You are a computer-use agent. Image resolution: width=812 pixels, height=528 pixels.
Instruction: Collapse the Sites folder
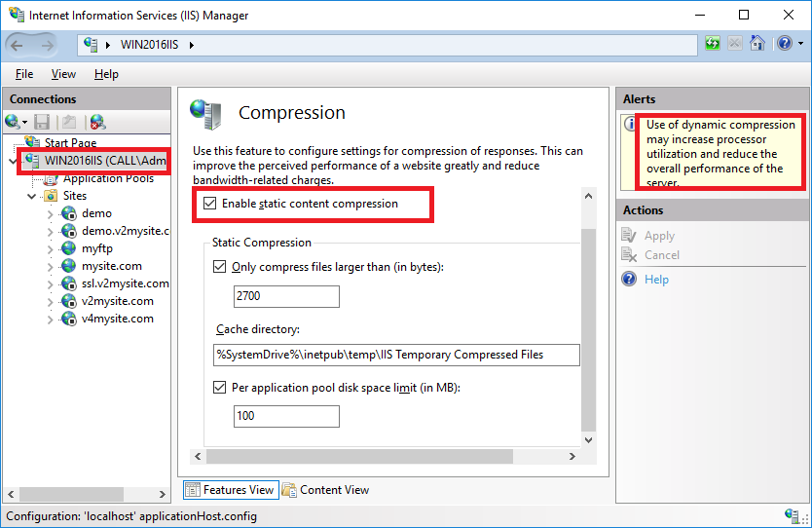coord(31,197)
